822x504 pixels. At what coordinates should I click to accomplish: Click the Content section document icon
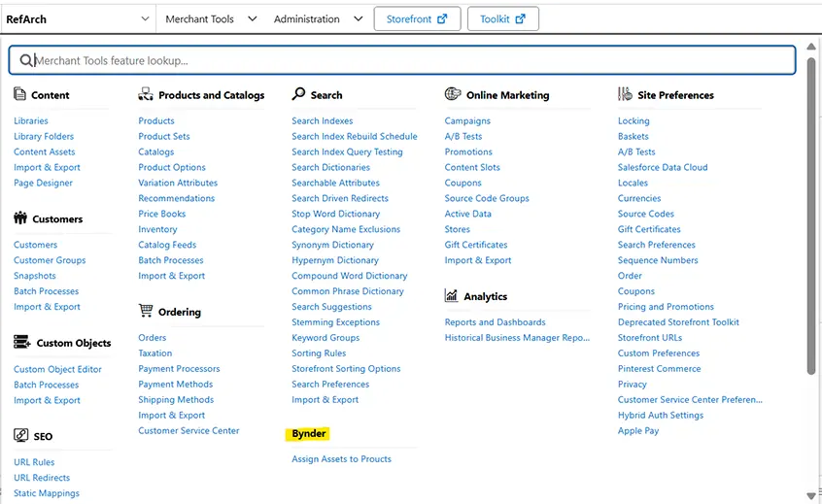(19, 94)
